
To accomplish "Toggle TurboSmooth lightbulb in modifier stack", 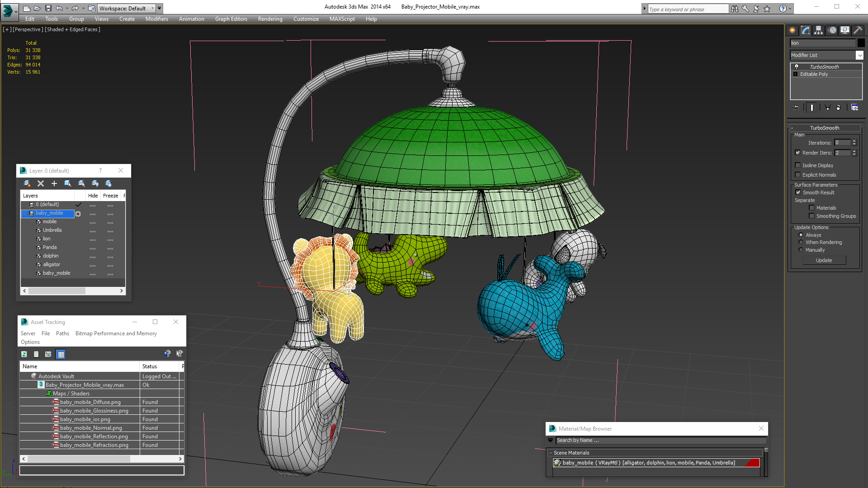I will [x=797, y=66].
